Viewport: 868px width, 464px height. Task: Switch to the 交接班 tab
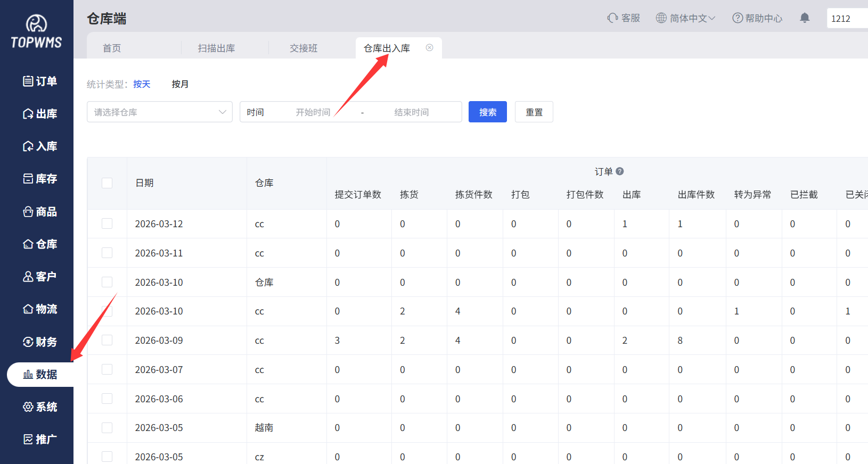click(304, 48)
